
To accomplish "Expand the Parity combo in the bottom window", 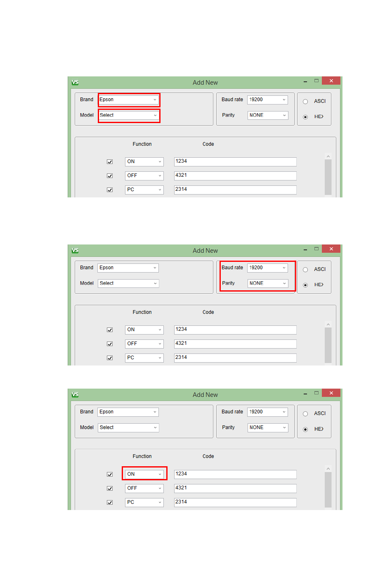I will [x=268, y=427].
